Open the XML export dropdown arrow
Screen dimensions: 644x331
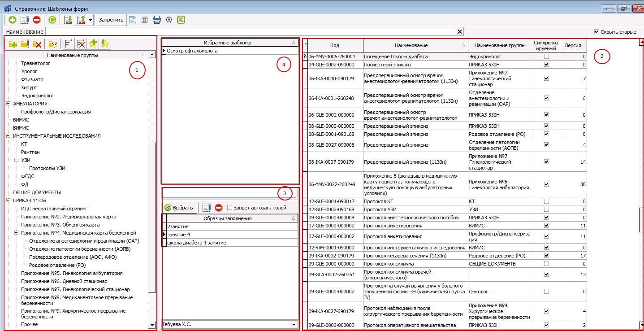[x=90, y=20]
